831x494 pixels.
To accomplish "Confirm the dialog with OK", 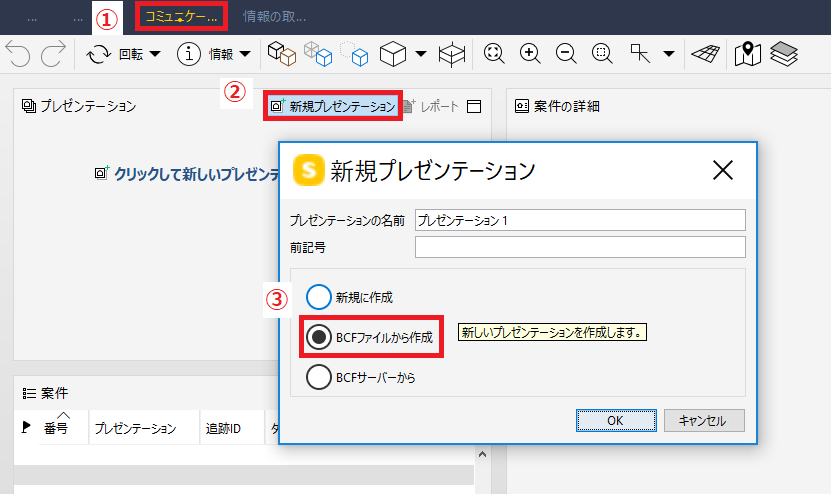I will (x=616, y=420).
